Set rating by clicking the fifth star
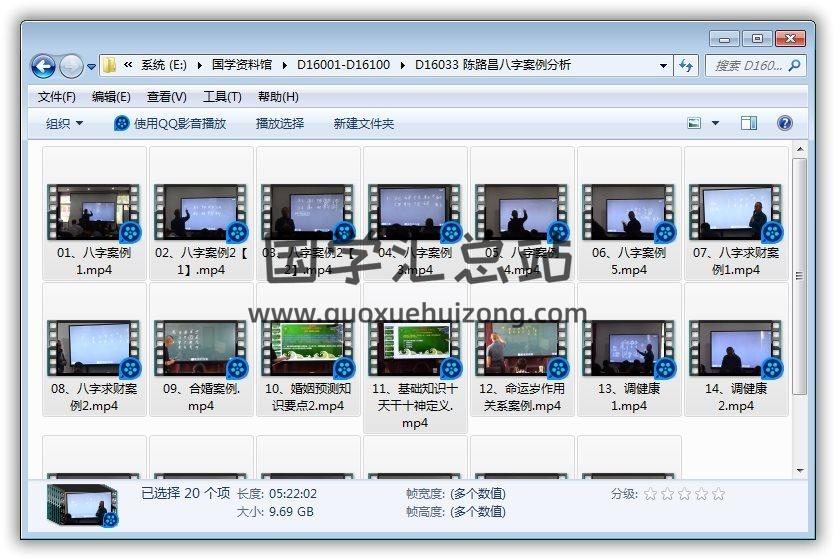The height and width of the screenshot is (560, 836). click(718, 494)
